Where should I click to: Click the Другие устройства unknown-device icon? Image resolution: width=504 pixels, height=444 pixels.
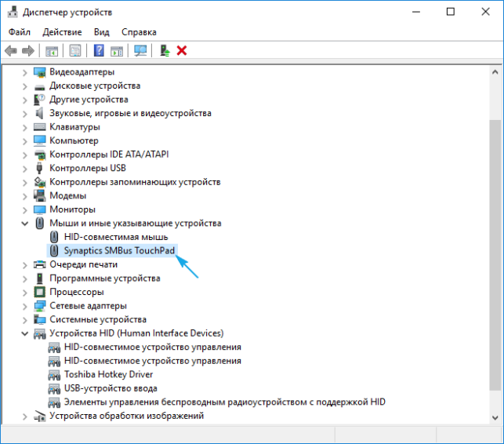tap(39, 100)
